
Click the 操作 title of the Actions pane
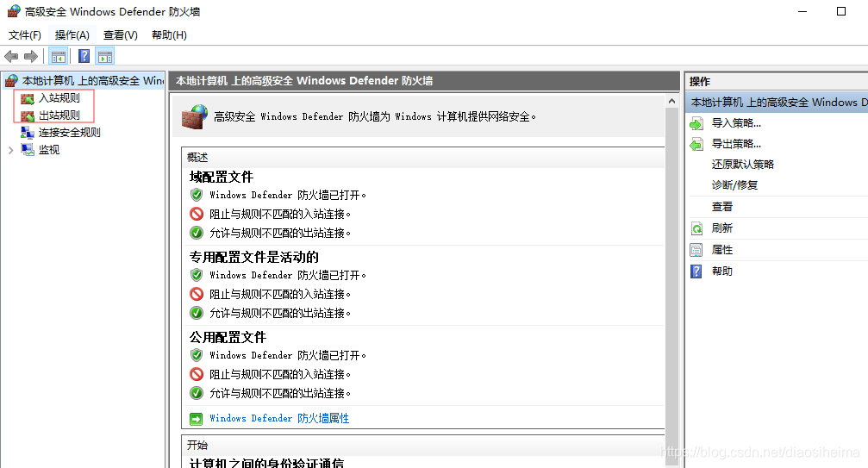[x=700, y=81]
